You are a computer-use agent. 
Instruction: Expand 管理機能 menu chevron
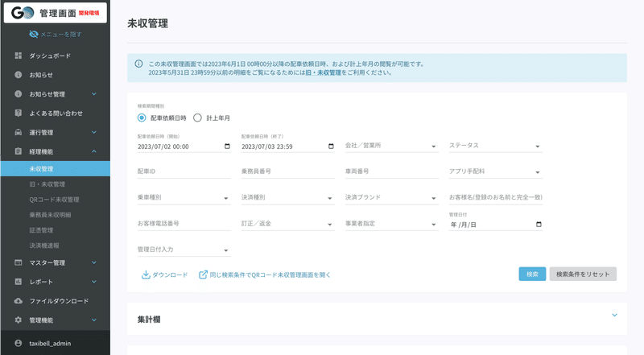pos(94,320)
